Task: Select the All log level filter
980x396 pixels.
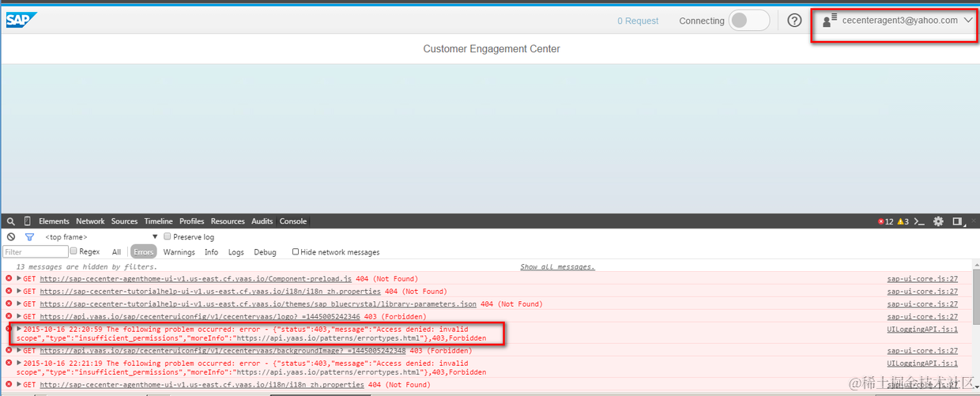Action: pyautogui.click(x=116, y=252)
